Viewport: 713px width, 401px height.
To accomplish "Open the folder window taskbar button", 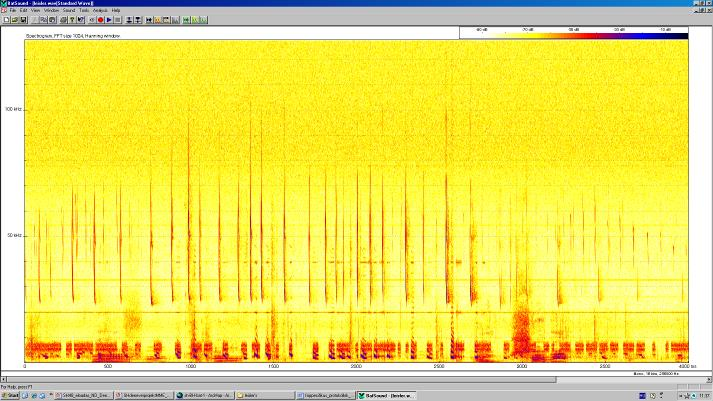I will [265, 396].
